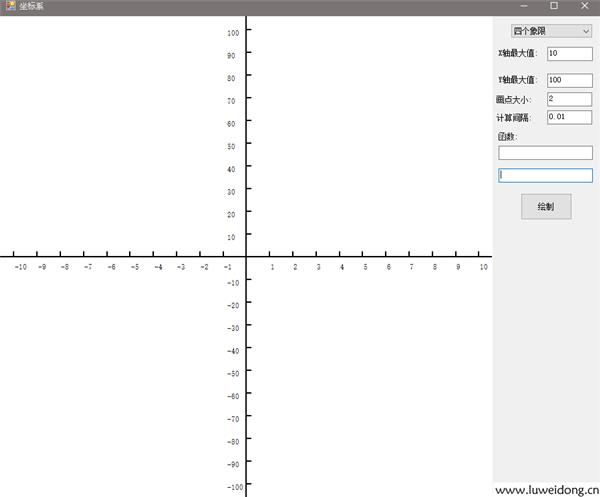
Task: Click the first empty box under 函数
Action: [x=545, y=153]
